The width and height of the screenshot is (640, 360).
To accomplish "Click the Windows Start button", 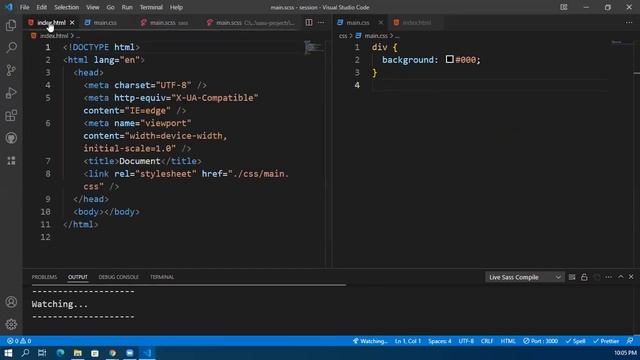I will (x=8, y=353).
